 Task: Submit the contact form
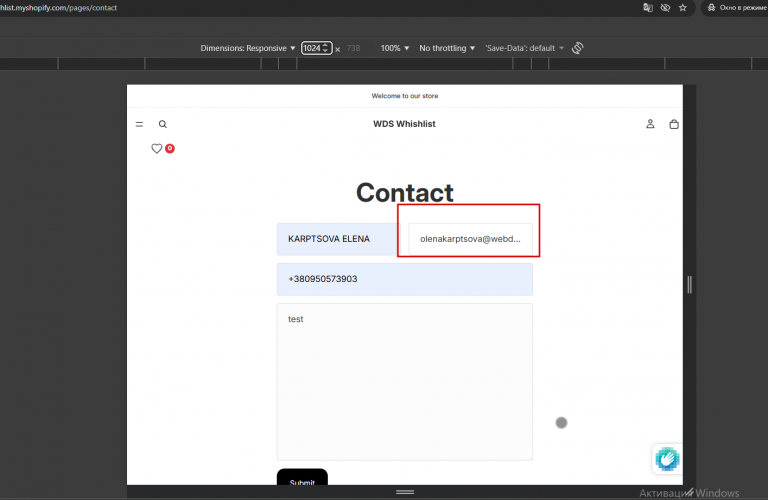click(x=302, y=477)
